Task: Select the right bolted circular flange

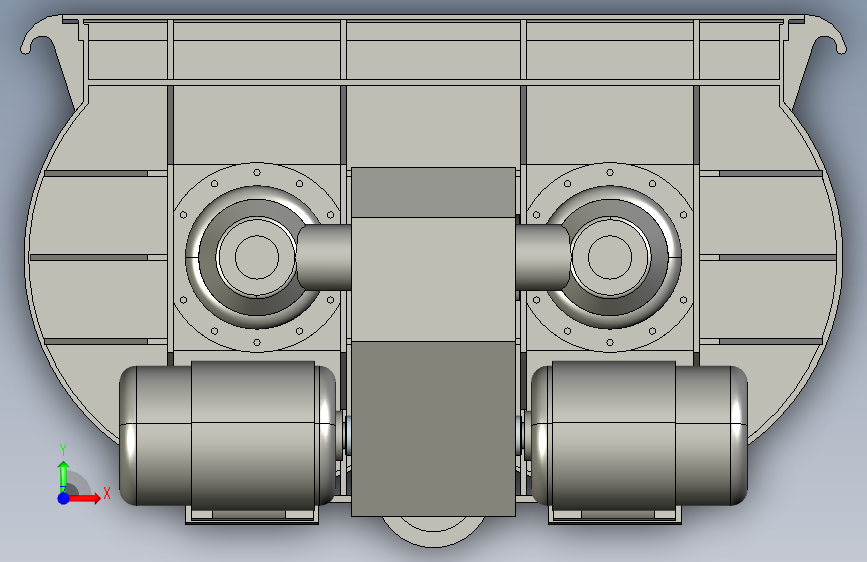Action: pyautogui.click(x=610, y=257)
